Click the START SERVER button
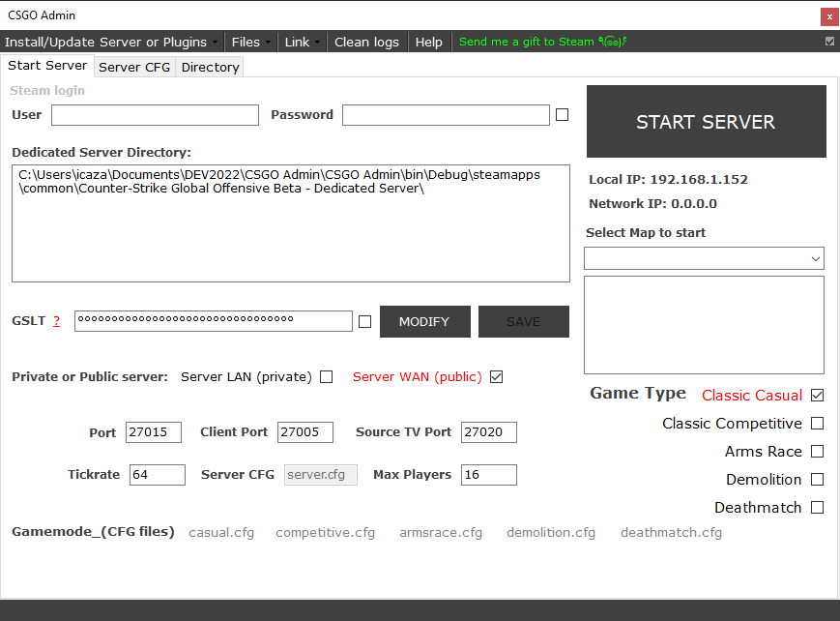This screenshot has height=621, width=840. point(706,121)
